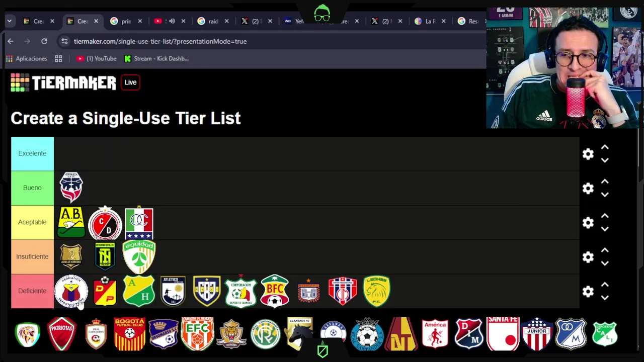644x362 pixels.
Task: Select the Atlético Bucaramanga AB logo in Aceptable
Action: [x=71, y=222]
